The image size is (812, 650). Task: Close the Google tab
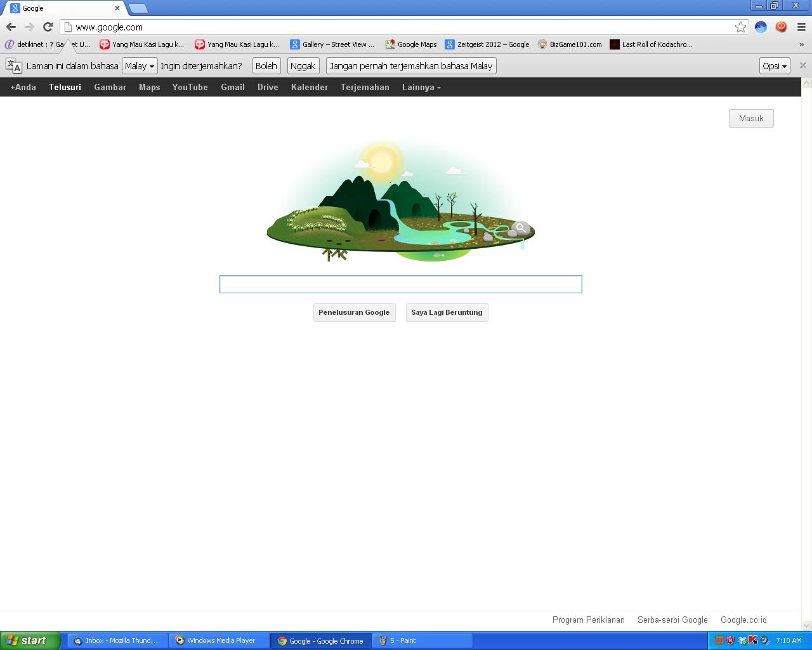[117, 8]
